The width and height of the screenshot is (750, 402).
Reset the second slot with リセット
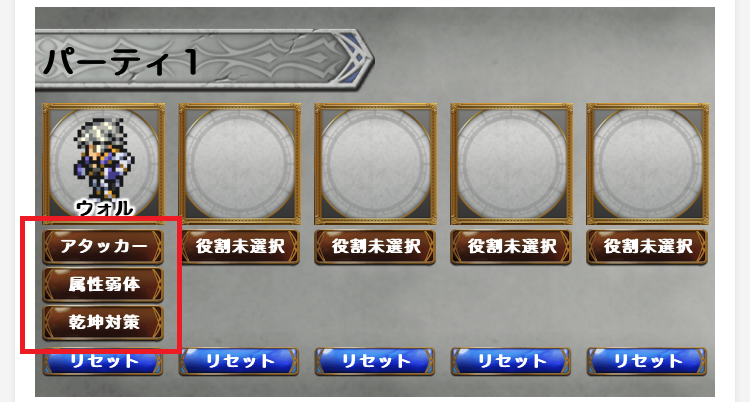tap(239, 361)
